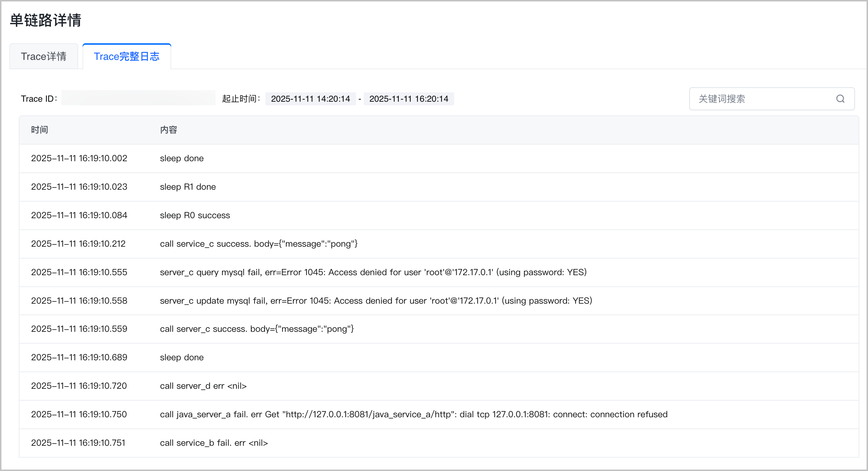
Task: Select the server_c update mysql fail entry
Action: click(439, 301)
